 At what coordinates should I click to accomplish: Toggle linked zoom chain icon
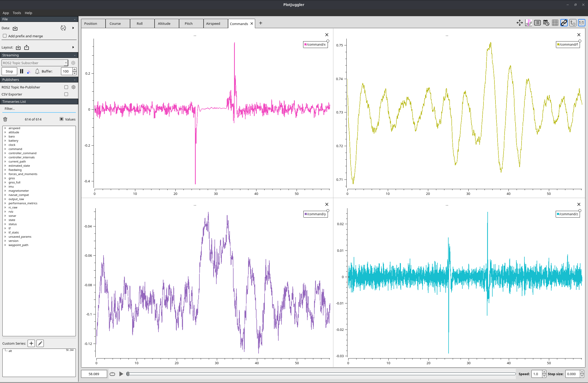564,23
